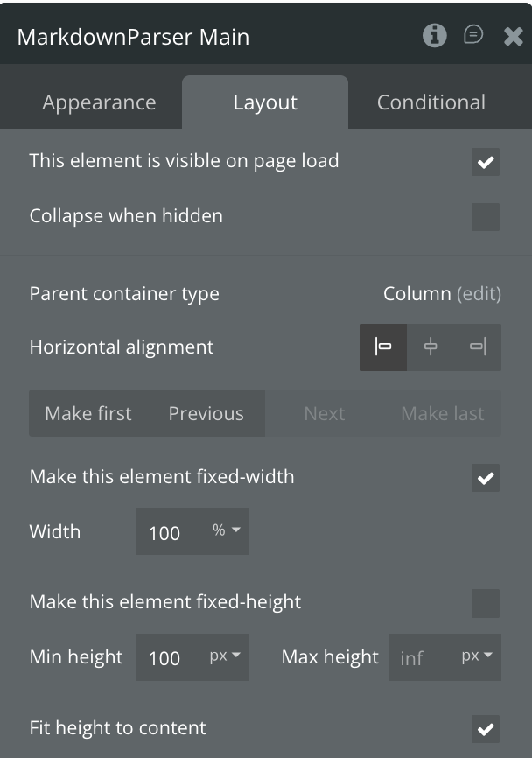Toggle the fixed-width checkbox

coord(486,478)
